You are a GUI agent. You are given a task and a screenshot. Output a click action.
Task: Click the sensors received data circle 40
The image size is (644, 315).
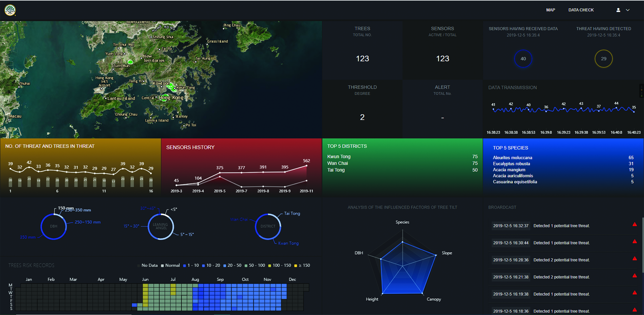(x=523, y=59)
